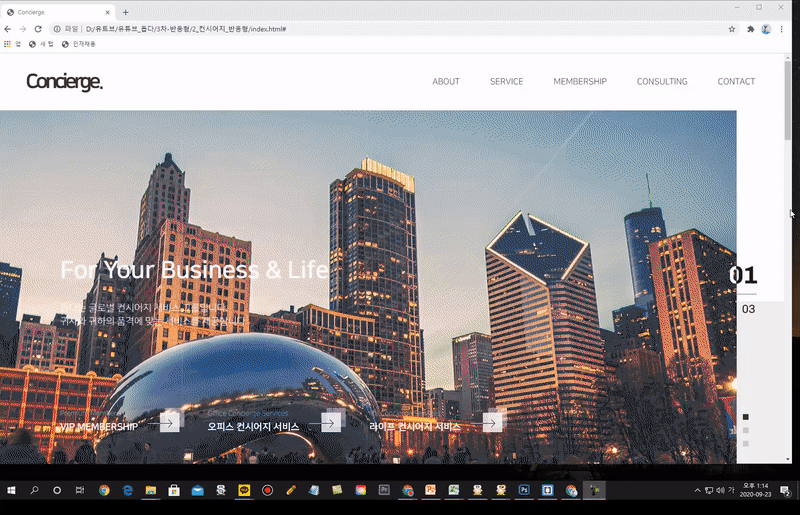The image size is (800, 515).
Task: Click the VIP MEMBERSHIP arrow button
Action: click(169, 423)
